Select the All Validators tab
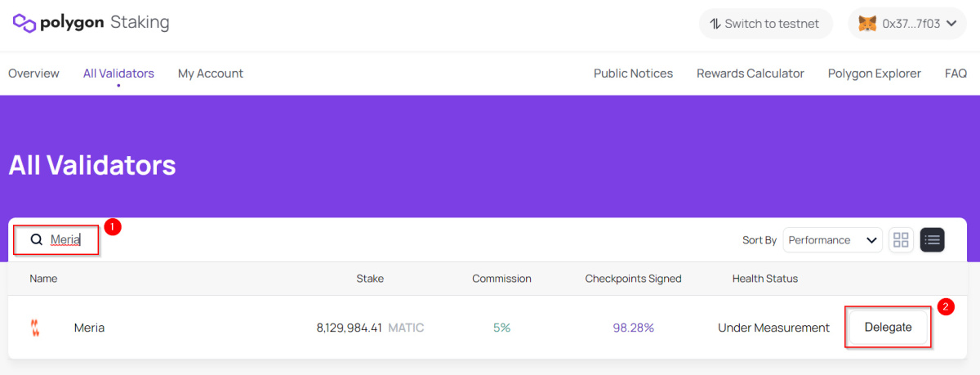Screen dimensions: 980x375 [118, 74]
